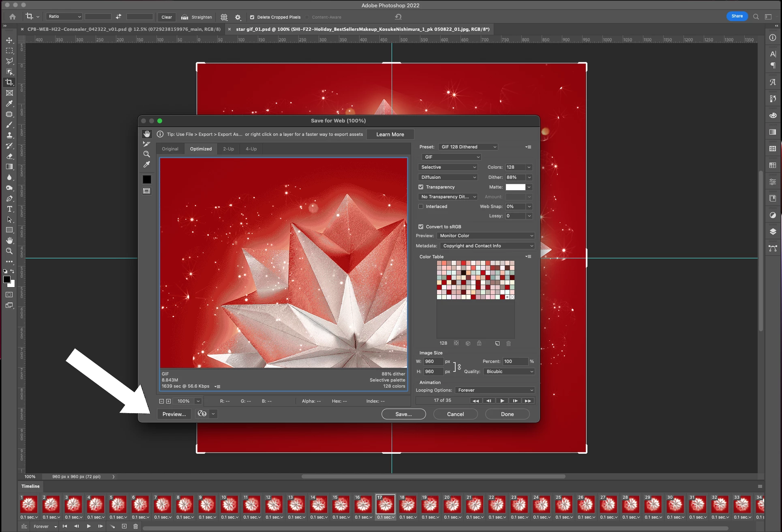Screen dimensions: 782x532
Task: Toggle slices visibility icon in dialog
Action: pyautogui.click(x=147, y=191)
